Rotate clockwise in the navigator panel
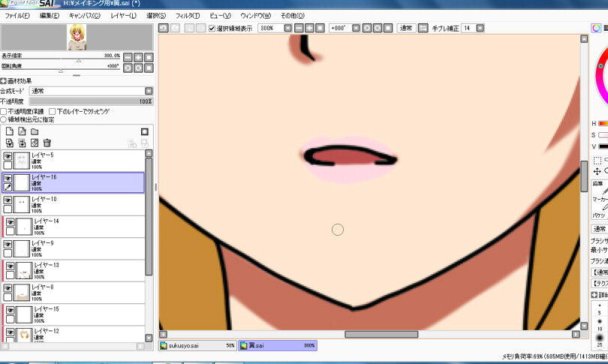The height and width of the screenshot is (364, 608). (138, 68)
